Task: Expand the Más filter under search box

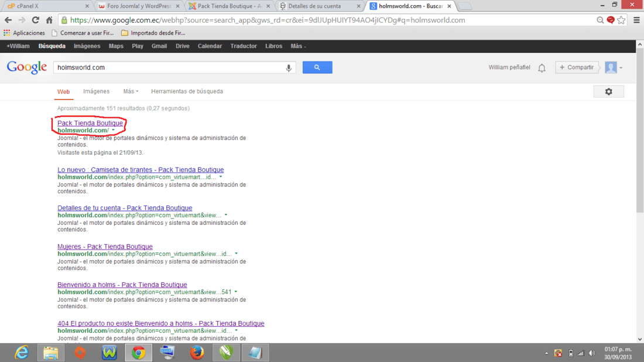Action: click(x=131, y=91)
